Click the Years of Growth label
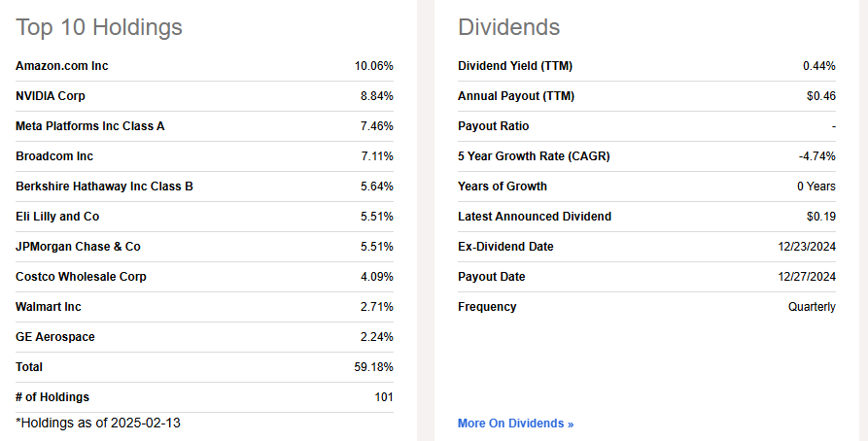The width and height of the screenshot is (868, 441). point(503,187)
